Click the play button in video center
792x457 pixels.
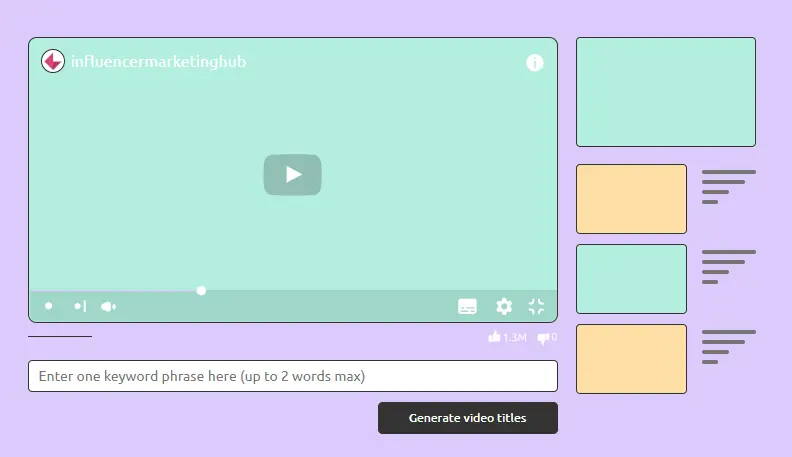pos(292,175)
